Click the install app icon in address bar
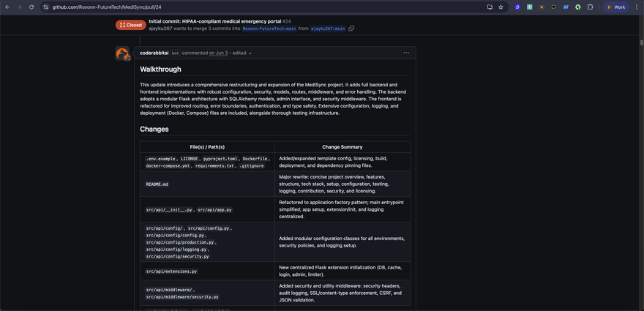This screenshot has height=311, width=644. (490, 7)
